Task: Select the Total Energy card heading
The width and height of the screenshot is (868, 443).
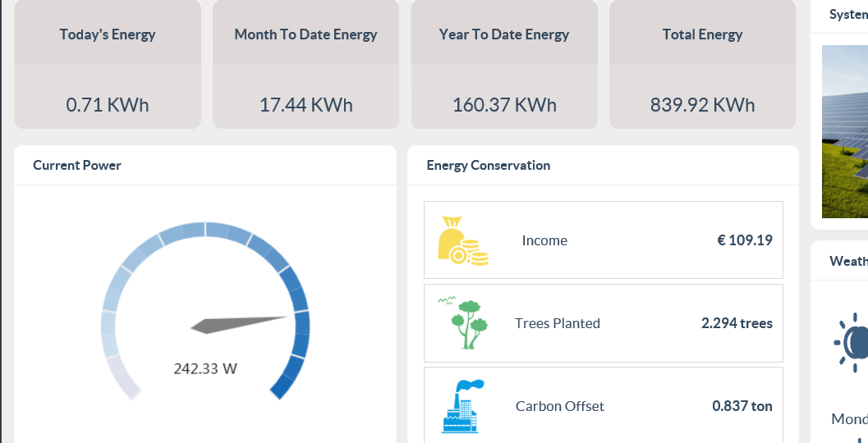Action: [702, 34]
